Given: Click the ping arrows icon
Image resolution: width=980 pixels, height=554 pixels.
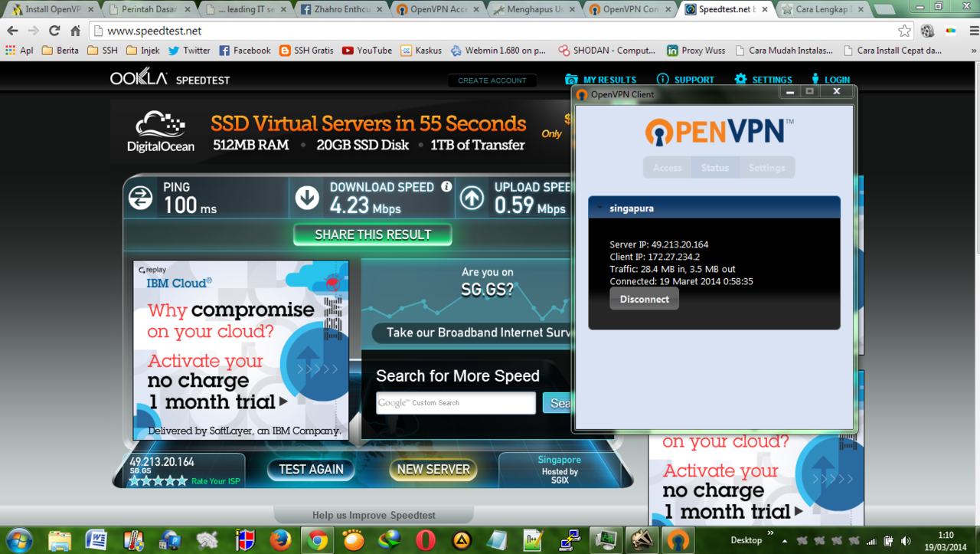Looking at the screenshot, I should tap(141, 198).
